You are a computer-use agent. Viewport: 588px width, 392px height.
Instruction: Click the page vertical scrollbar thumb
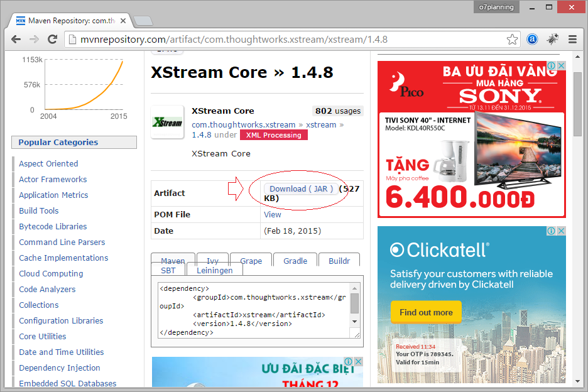[x=577, y=104]
